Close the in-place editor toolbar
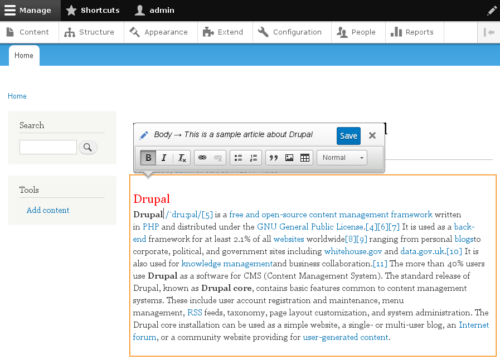 tap(372, 135)
